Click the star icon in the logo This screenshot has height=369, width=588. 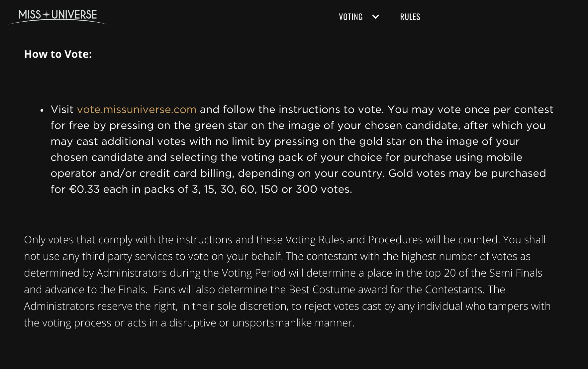point(46,15)
